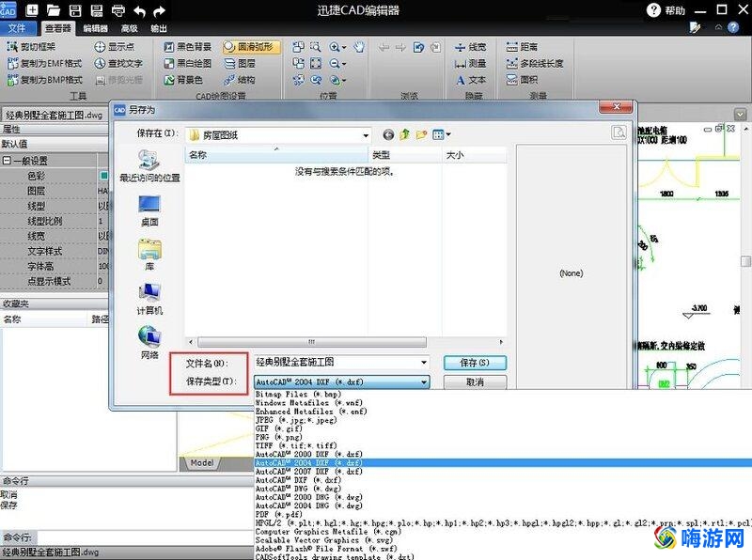The image size is (752, 560).
Task: Click the new file icon in title bar
Action: coord(32,9)
